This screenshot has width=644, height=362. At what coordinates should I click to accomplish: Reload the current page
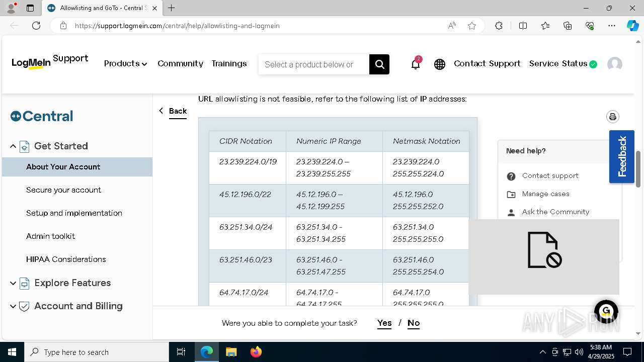tap(36, 26)
